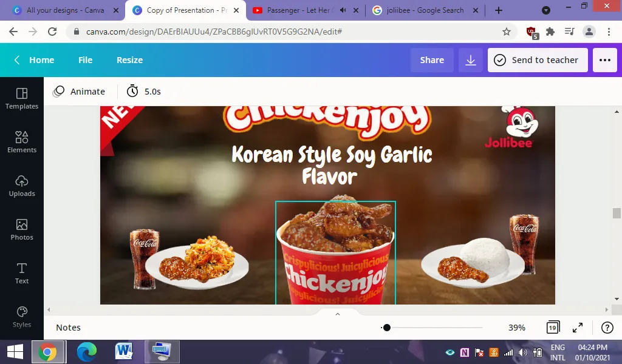This screenshot has height=364, width=622.
Task: Open Chrome from the taskbar
Action: coord(47,352)
